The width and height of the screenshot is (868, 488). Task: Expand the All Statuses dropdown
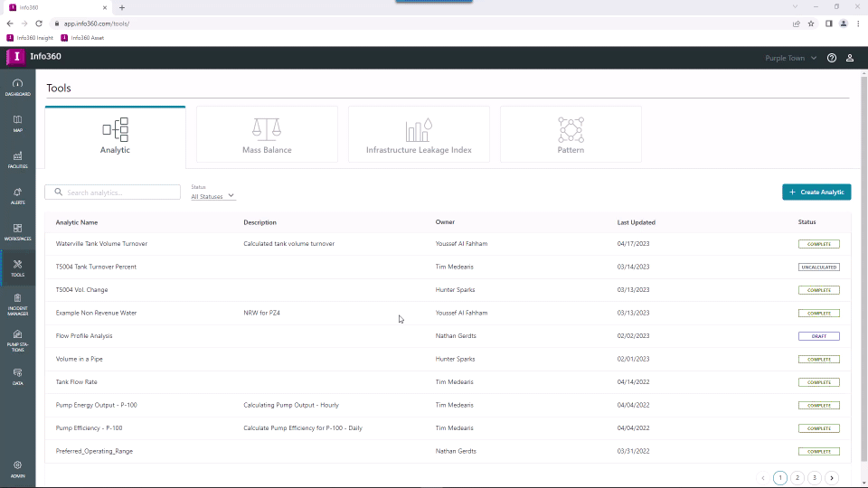point(213,196)
